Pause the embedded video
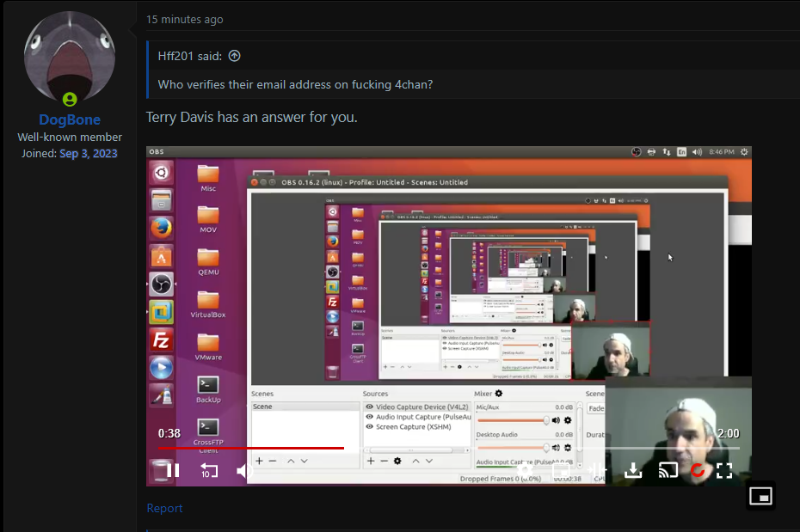Screen dimensions: 800x532 click(x=173, y=470)
